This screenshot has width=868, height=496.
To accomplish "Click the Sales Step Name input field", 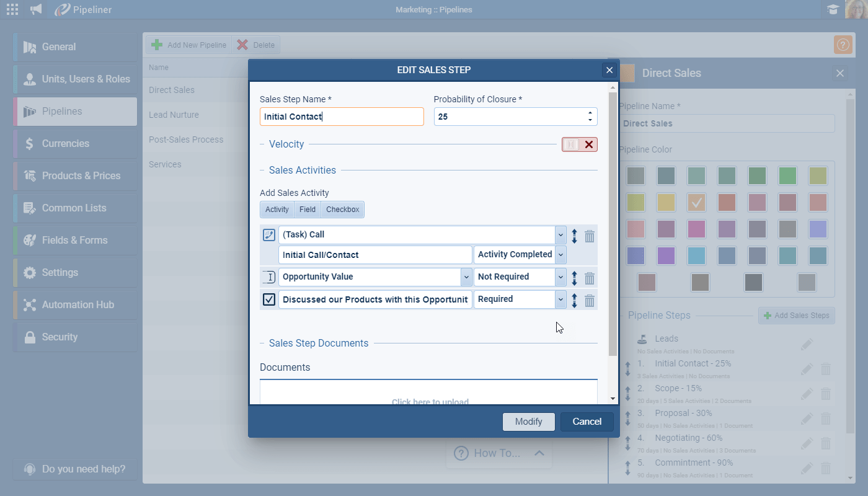I will click(x=342, y=117).
